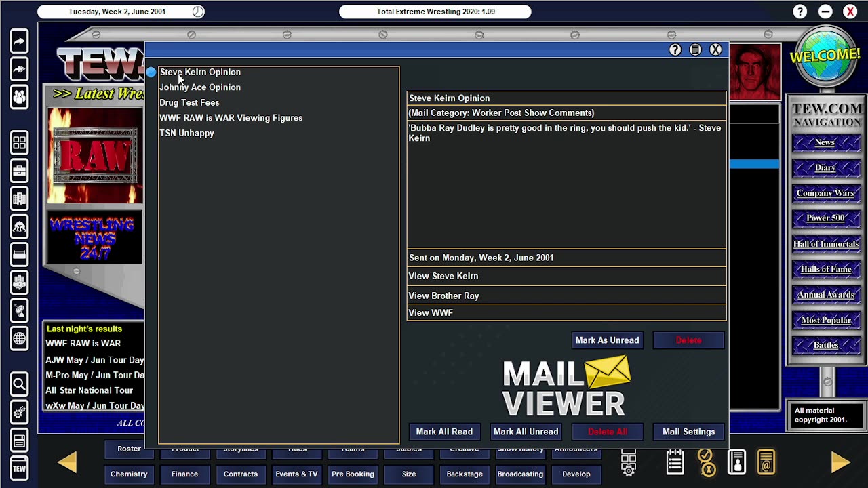Click Mark As Unread button
868x488 pixels.
coord(607,340)
